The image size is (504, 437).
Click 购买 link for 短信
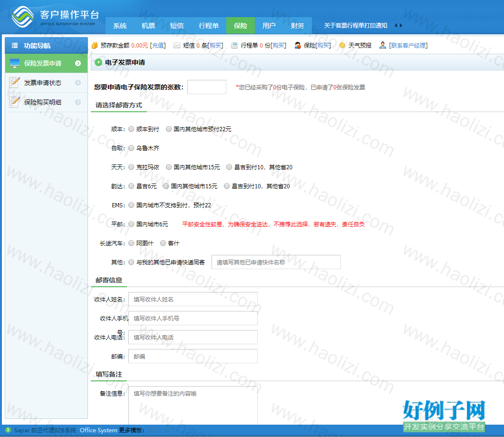[x=215, y=45]
